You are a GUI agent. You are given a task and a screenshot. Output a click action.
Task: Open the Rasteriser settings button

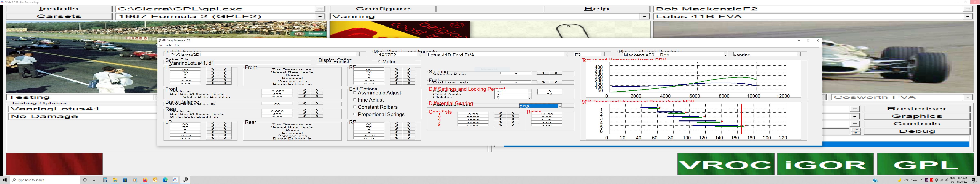(917, 109)
